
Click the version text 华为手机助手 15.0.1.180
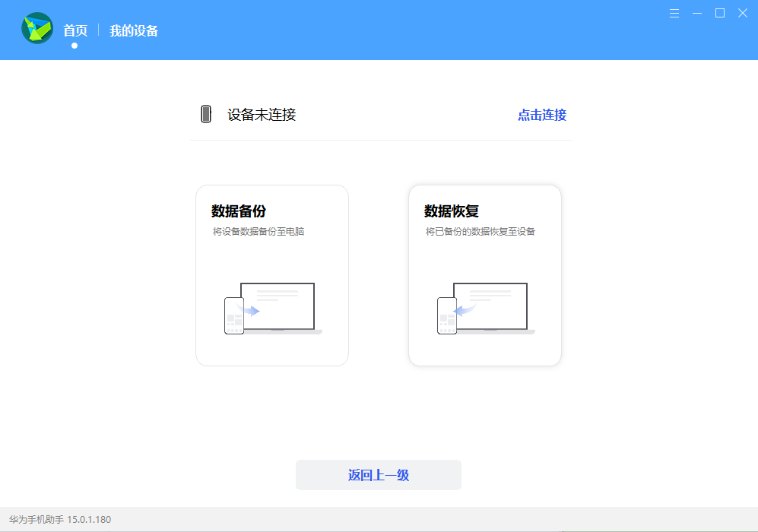58,519
